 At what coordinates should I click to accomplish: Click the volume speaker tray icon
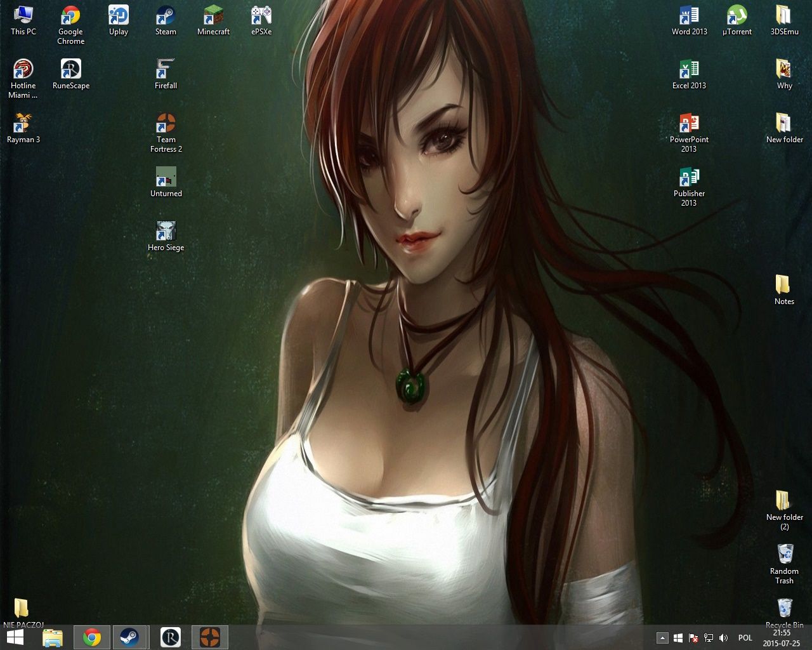click(724, 638)
